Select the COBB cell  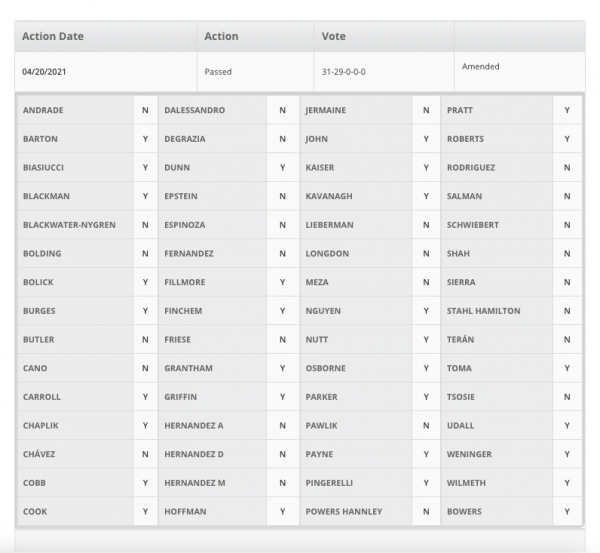(75, 483)
